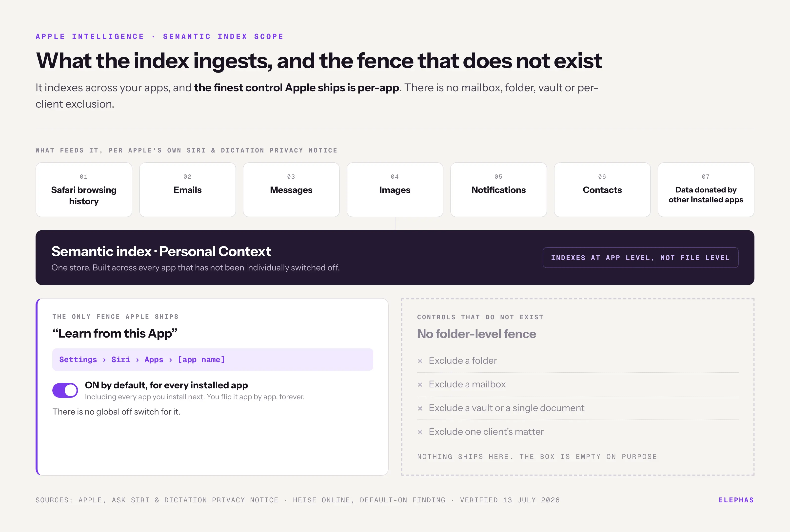This screenshot has width=790, height=532.
Task: Click the Settings breadcrumb in the path
Action: (78, 360)
